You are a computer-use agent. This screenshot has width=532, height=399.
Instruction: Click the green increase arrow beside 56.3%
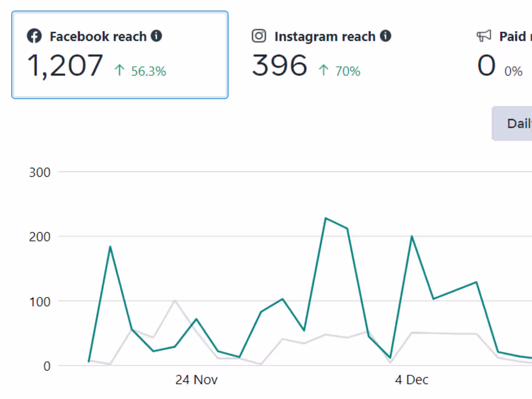[x=119, y=70]
